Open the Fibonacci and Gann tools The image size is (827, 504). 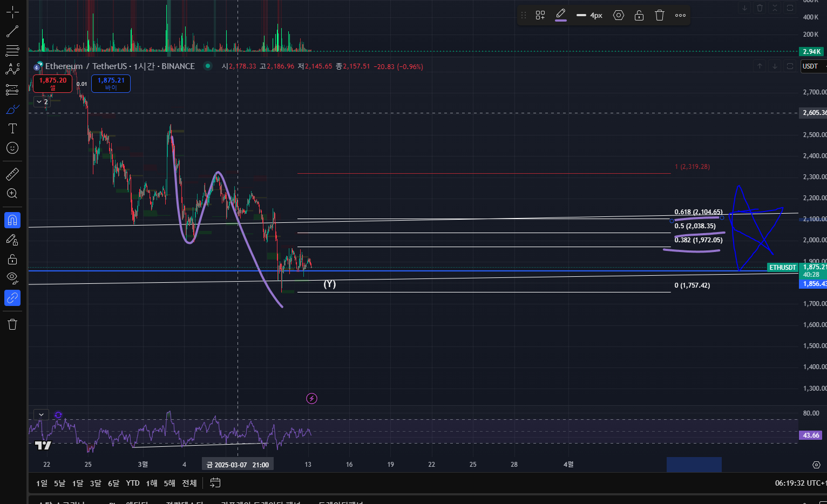12,51
